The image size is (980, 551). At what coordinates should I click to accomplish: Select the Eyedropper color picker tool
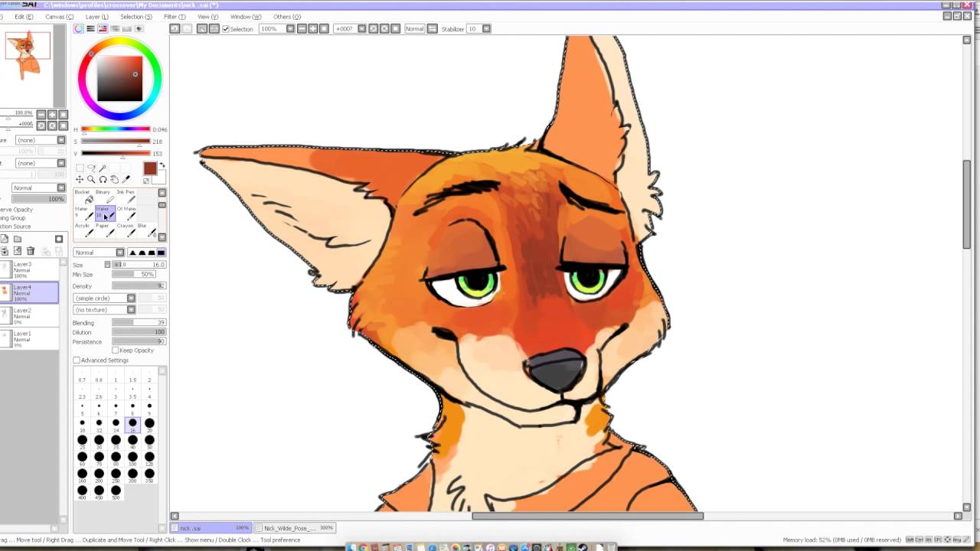pyautogui.click(x=126, y=180)
